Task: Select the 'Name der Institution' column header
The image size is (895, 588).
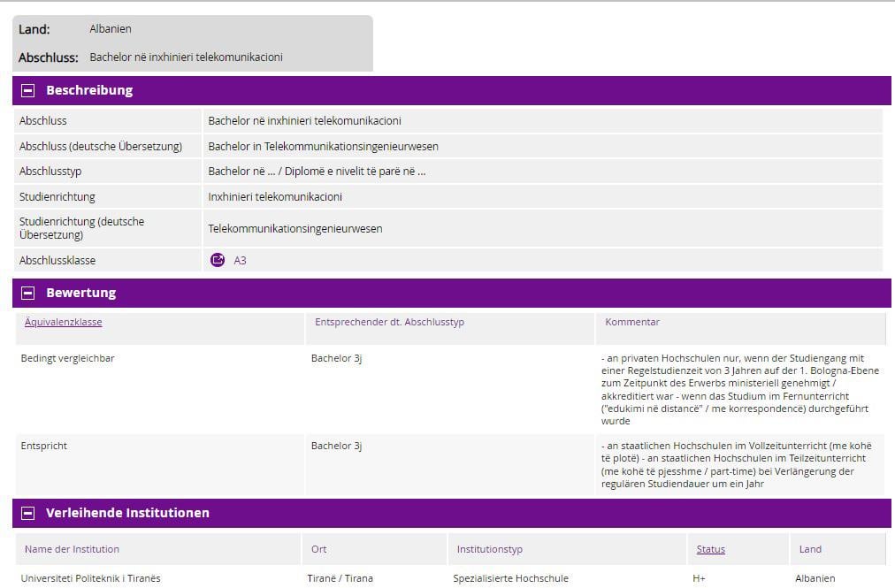Action: [72, 549]
